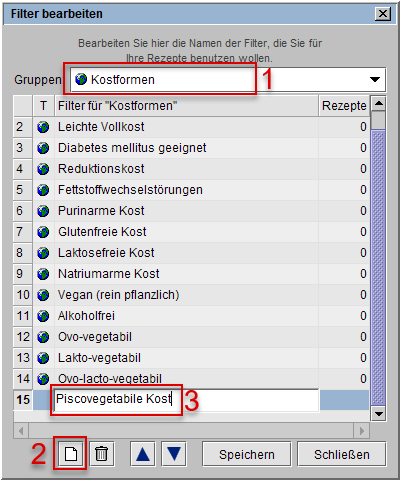Click the Schließen button
The image size is (400, 480).
pyautogui.click(x=342, y=454)
